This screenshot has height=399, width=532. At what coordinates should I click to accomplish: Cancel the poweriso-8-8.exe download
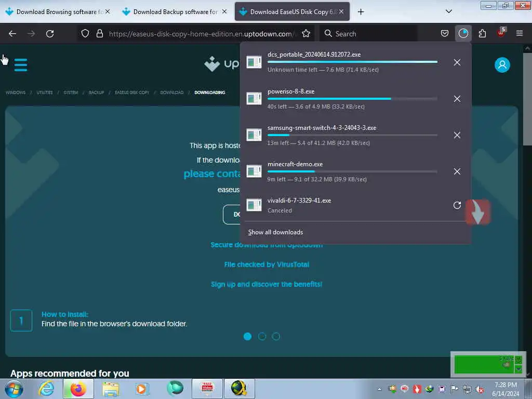tap(457, 99)
